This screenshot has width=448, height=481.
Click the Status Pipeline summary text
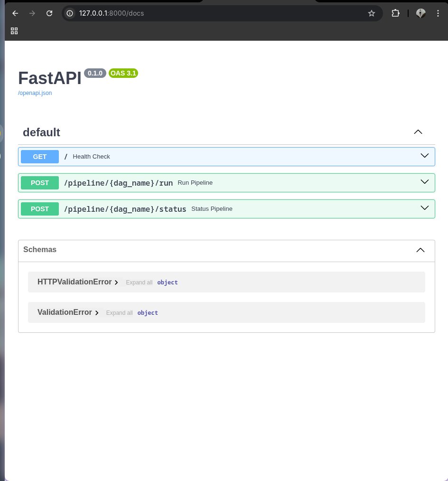pyautogui.click(x=212, y=208)
